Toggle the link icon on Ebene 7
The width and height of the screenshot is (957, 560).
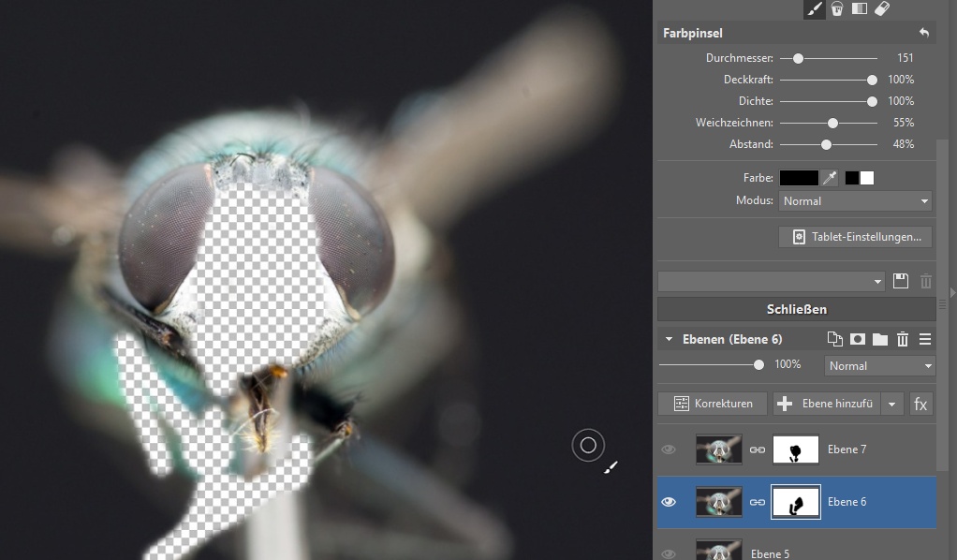coord(758,449)
